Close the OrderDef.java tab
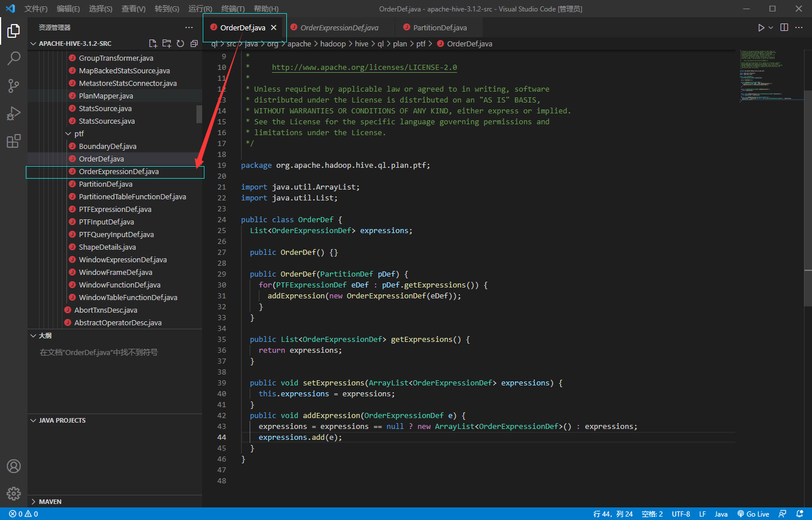Image resolution: width=812 pixels, height=520 pixels. (x=274, y=27)
